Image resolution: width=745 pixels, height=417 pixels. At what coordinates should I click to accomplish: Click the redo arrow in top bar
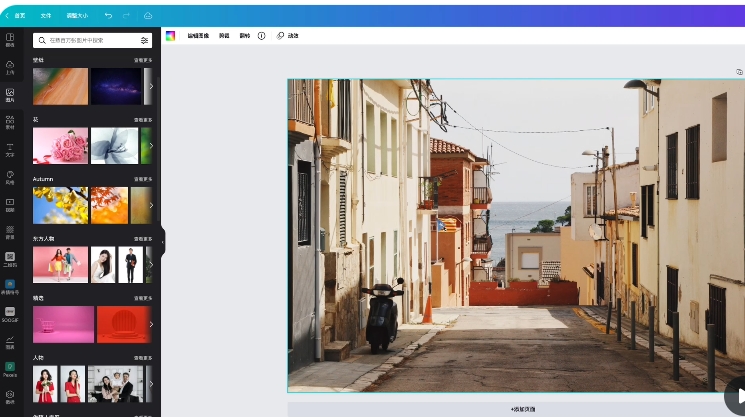[126, 16]
